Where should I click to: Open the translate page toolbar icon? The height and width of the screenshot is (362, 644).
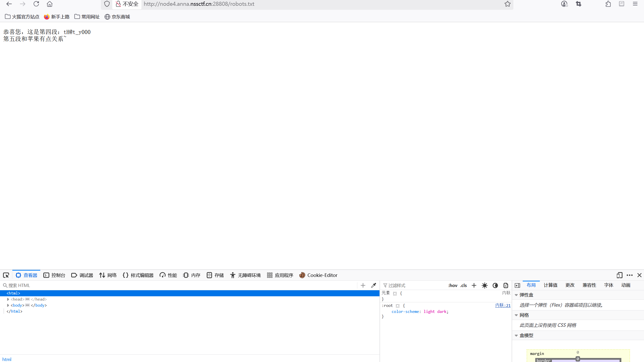click(622, 4)
